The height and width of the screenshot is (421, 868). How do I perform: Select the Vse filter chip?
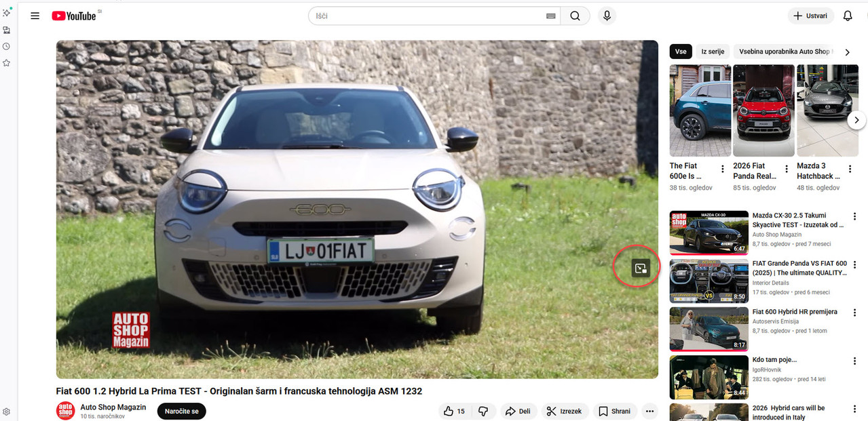(681, 52)
